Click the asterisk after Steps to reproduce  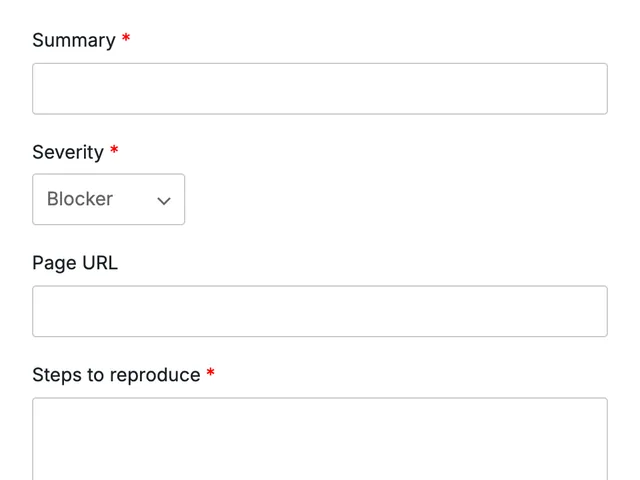[210, 372]
